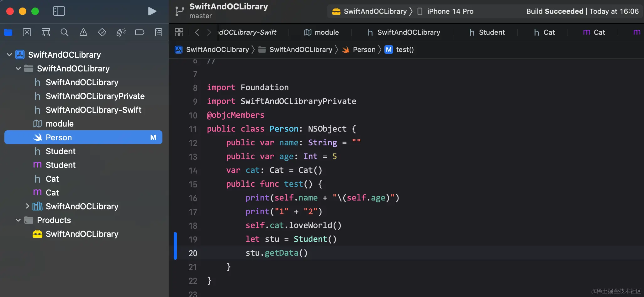Switch to the SwiftAndOCLibrary header tab
The image size is (644, 297).
click(404, 32)
